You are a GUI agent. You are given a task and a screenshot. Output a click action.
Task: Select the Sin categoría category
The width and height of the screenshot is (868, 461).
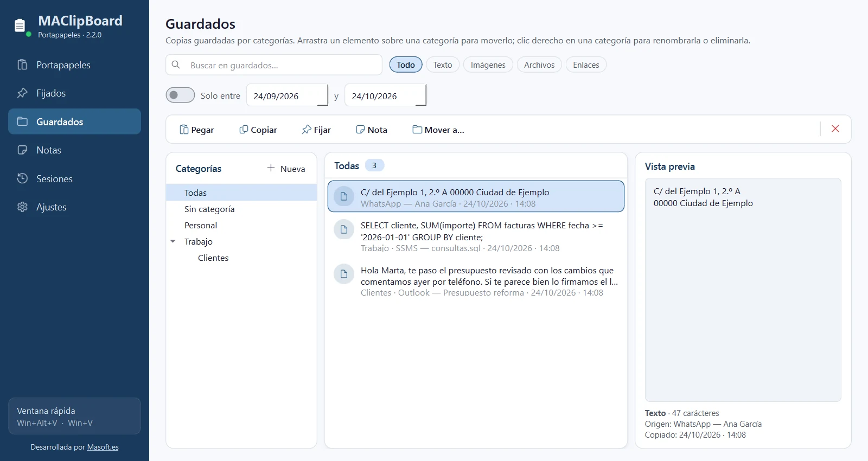(x=241, y=209)
